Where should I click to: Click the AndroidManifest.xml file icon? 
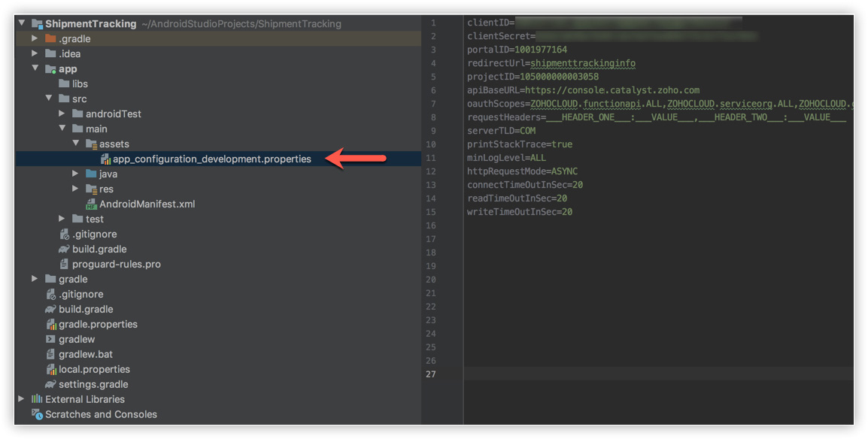(x=91, y=204)
